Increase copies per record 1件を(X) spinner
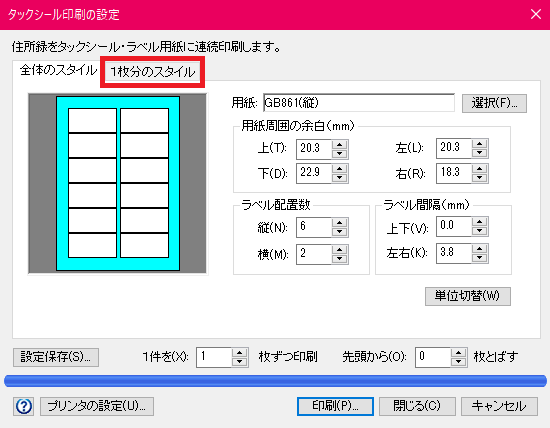Viewport: 550px width, 428px height. click(x=240, y=353)
